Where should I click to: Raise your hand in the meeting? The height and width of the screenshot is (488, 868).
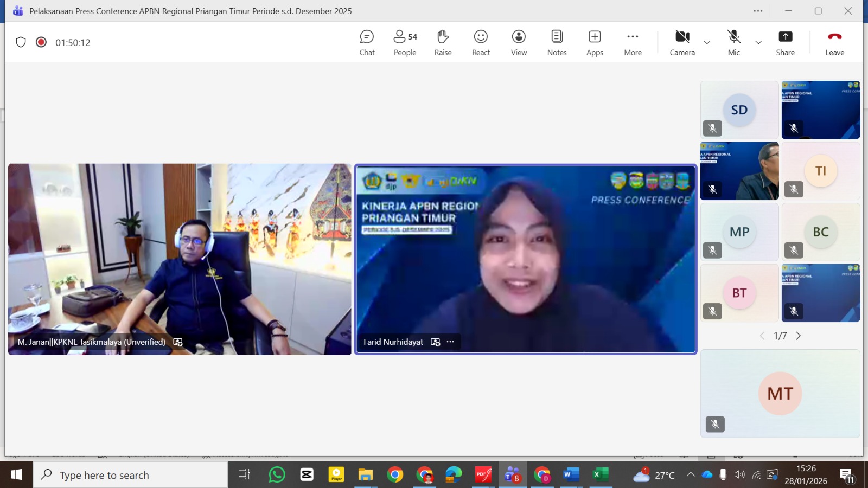click(x=443, y=43)
